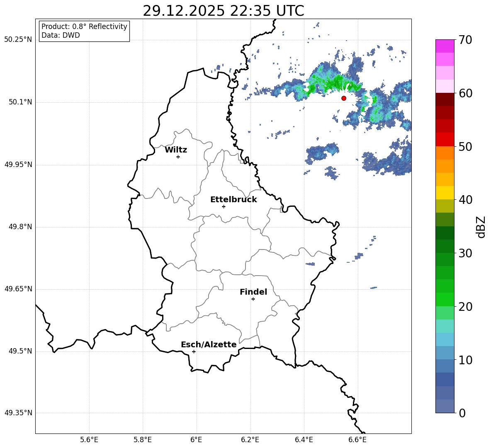
Task: Click the dBZ colorbar axis label
Action: tap(481, 227)
